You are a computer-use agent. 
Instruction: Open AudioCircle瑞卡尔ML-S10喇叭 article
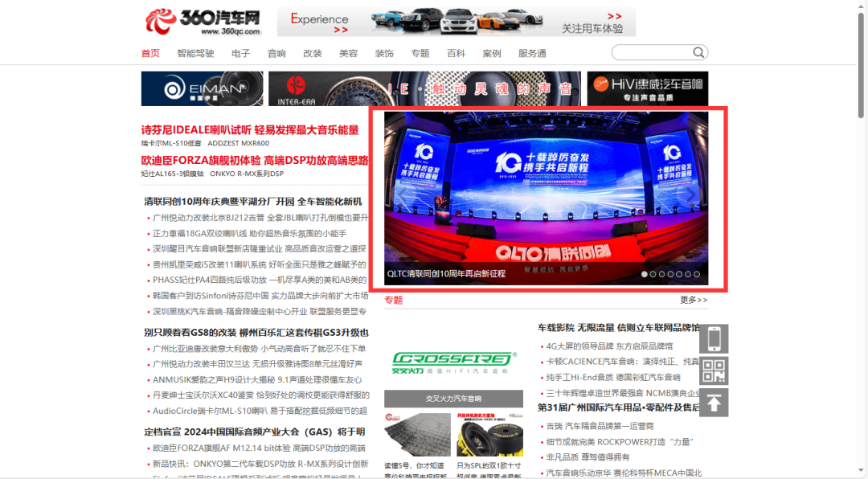260,411
